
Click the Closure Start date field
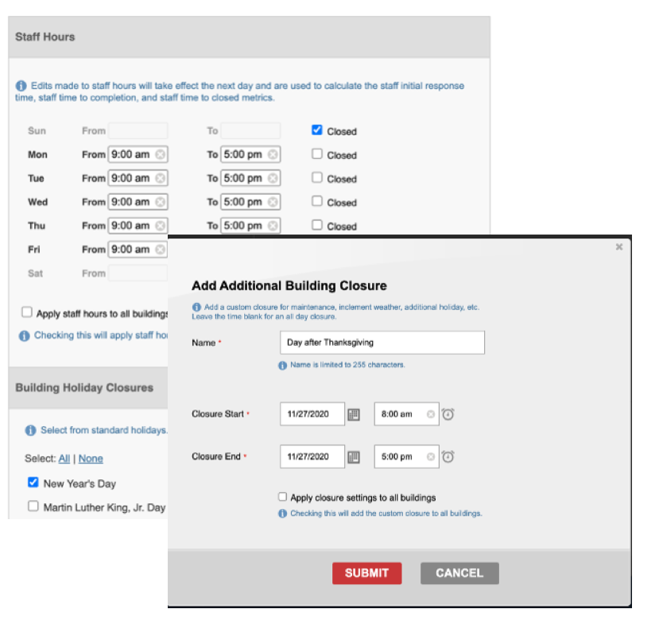point(312,414)
